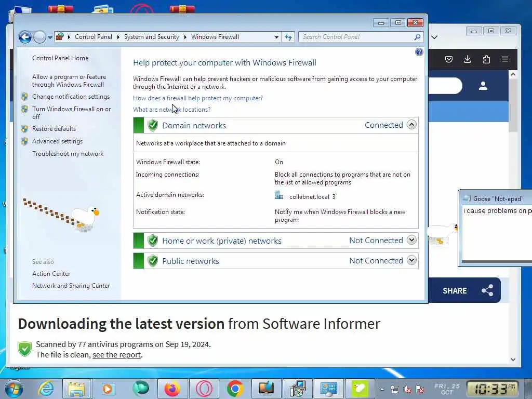Open Windows Explorer folder on taskbar
Screen dimensions: 532x399
tap(77, 389)
